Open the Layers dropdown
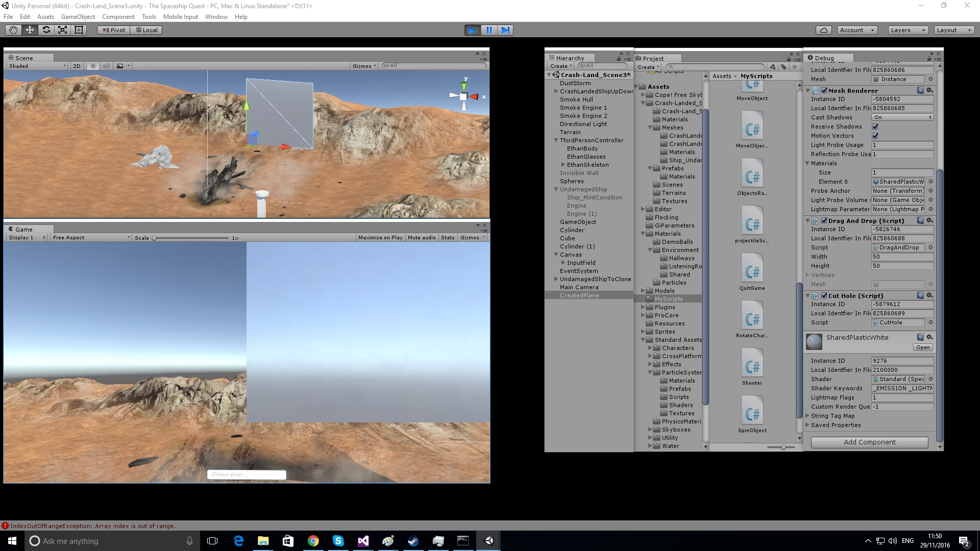Screen dimensions: 980x551 click(907, 30)
